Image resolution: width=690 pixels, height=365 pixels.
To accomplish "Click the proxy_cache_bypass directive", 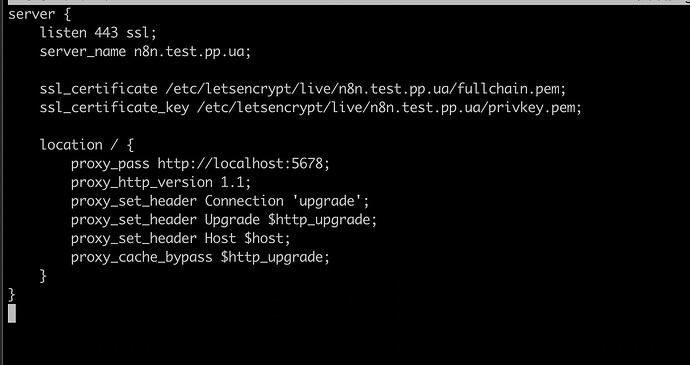I will point(142,257).
